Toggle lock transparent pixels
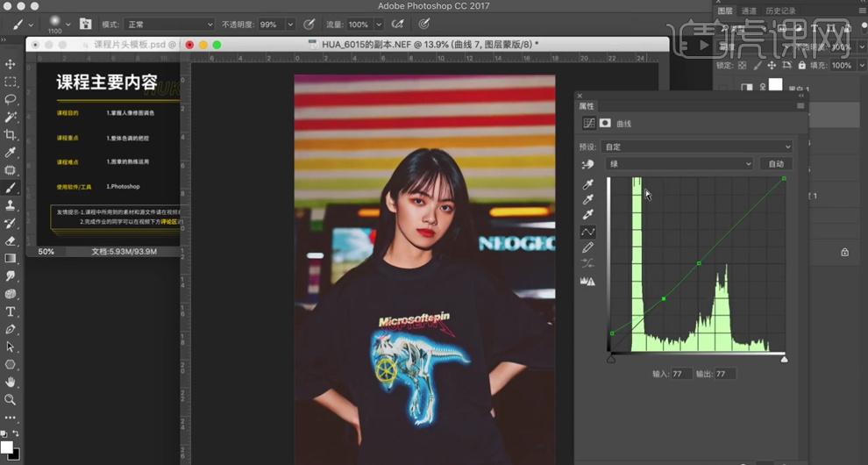This screenshot has width=868, height=465. [x=743, y=65]
